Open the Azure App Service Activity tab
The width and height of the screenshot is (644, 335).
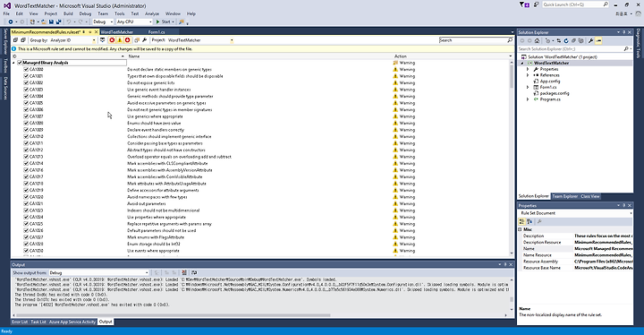[x=72, y=322]
